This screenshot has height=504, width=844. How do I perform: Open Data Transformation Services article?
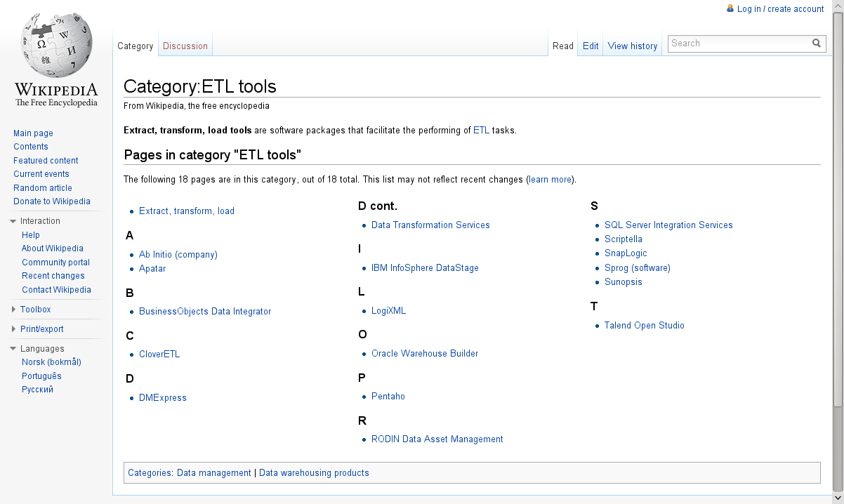pos(430,225)
